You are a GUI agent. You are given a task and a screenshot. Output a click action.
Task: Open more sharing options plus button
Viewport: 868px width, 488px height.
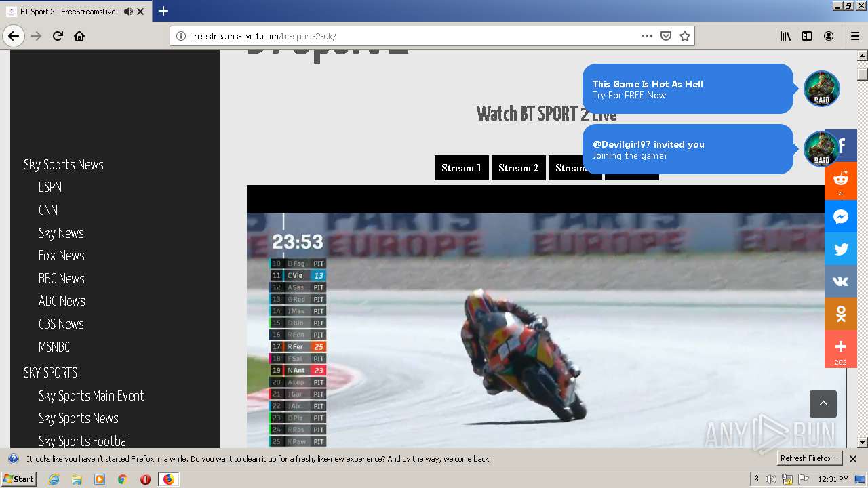[x=841, y=349]
